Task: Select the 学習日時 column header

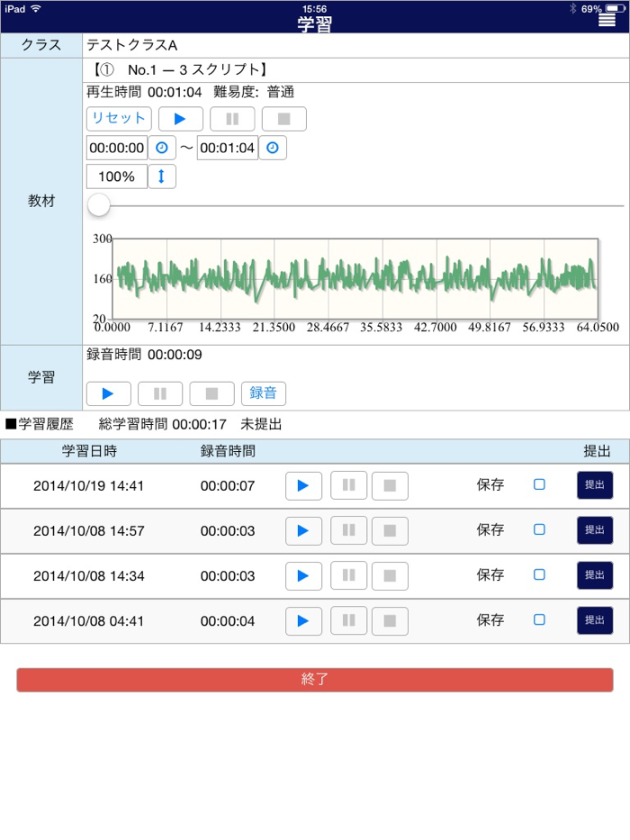Action: coord(89,451)
